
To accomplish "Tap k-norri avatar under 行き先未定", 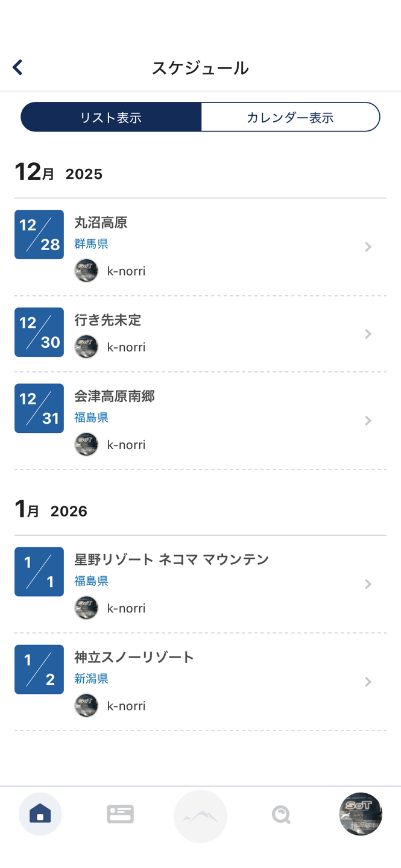I will 86,347.
